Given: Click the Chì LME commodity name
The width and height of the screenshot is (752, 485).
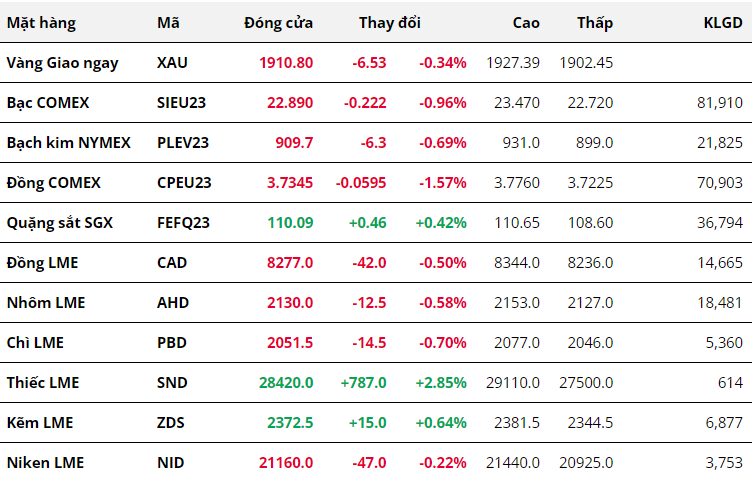Looking at the screenshot, I should coord(35,343).
